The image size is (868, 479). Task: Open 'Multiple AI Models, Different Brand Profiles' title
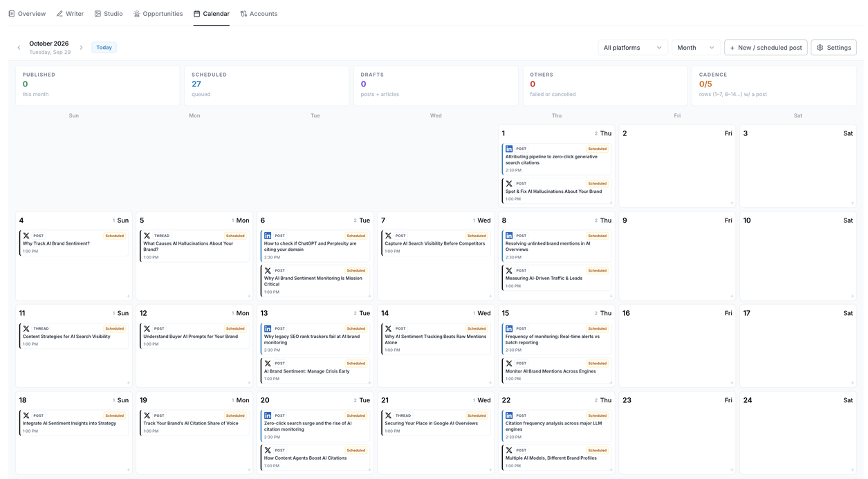click(553, 458)
